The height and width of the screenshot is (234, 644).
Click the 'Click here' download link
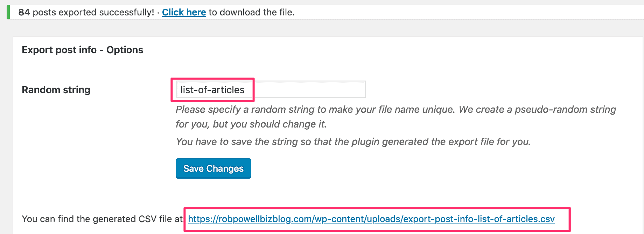point(184,12)
